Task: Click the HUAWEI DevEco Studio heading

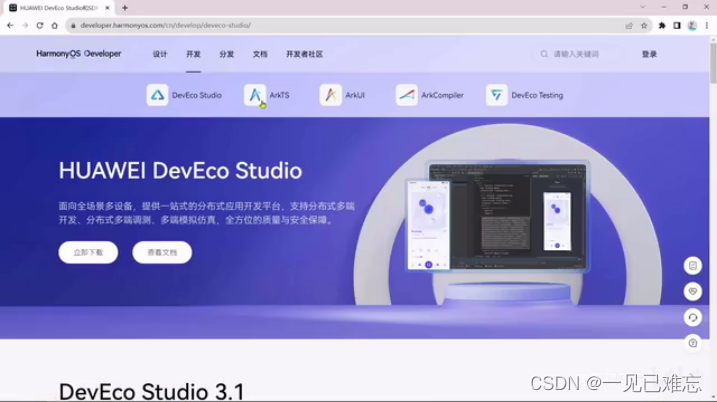Action: point(180,171)
